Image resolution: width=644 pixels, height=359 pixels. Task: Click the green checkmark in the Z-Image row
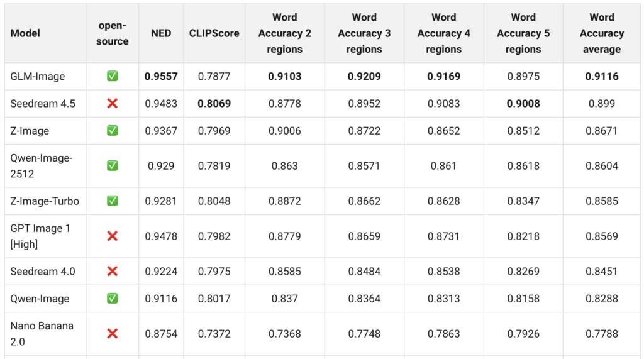click(113, 131)
